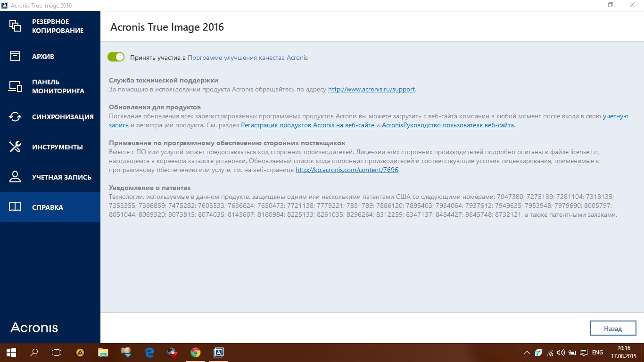Select the Архив menu item

(x=50, y=56)
